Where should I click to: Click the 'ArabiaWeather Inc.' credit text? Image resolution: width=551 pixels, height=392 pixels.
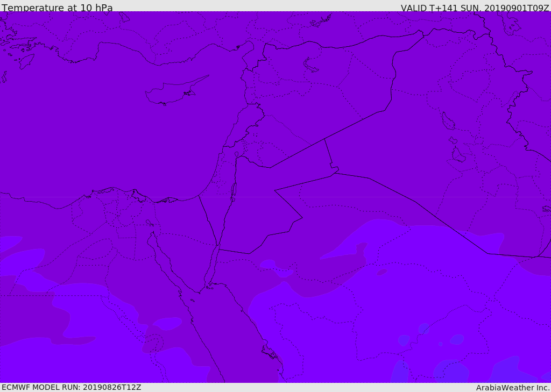(x=513, y=388)
